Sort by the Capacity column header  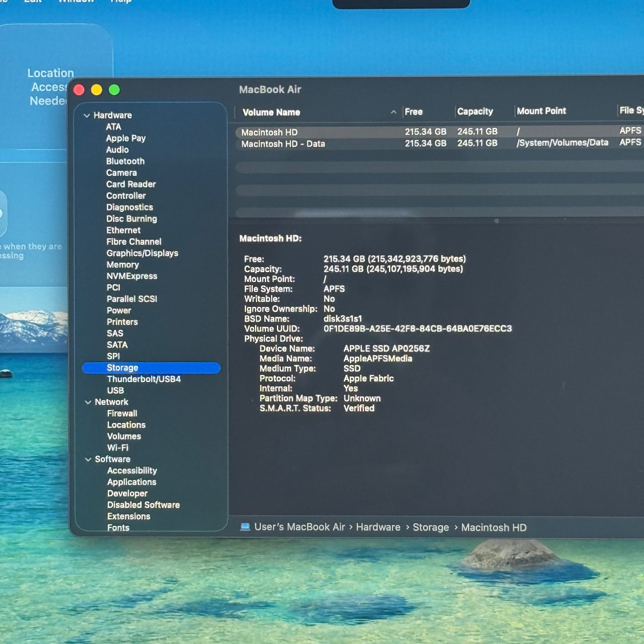(x=475, y=112)
